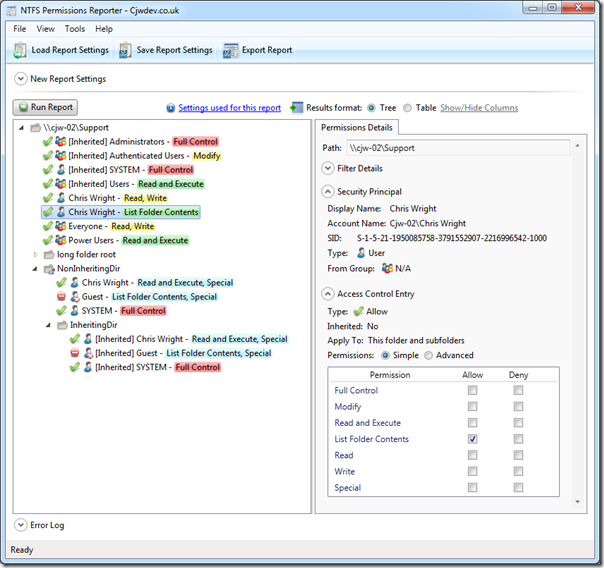Click the user icon beside Chris Wright Read, Write
The height and width of the screenshot is (568, 604).
(x=61, y=198)
